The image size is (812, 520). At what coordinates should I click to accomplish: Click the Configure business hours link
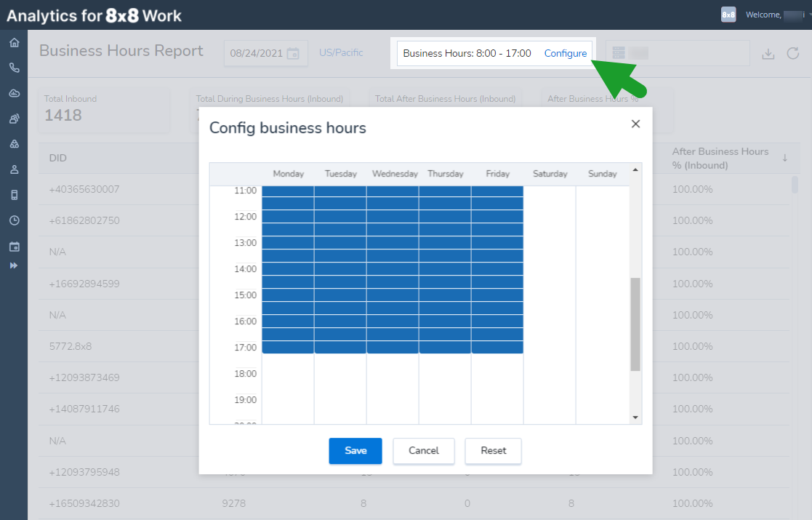[x=566, y=52]
